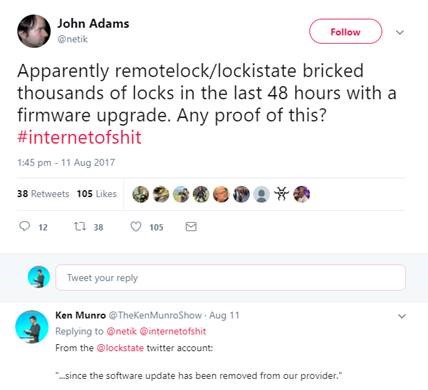Image resolution: width=428 pixels, height=390 pixels.
Task: Open John Adams profile avatar
Action: coord(34,31)
